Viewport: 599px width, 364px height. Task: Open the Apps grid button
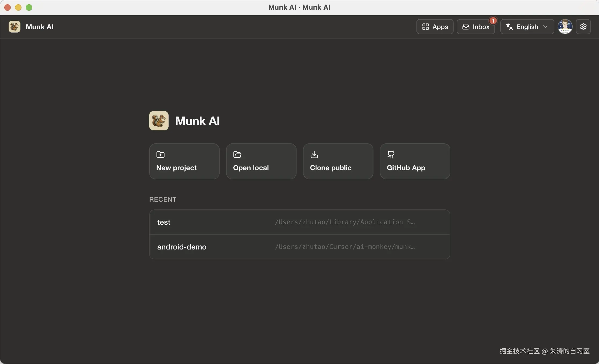(435, 27)
